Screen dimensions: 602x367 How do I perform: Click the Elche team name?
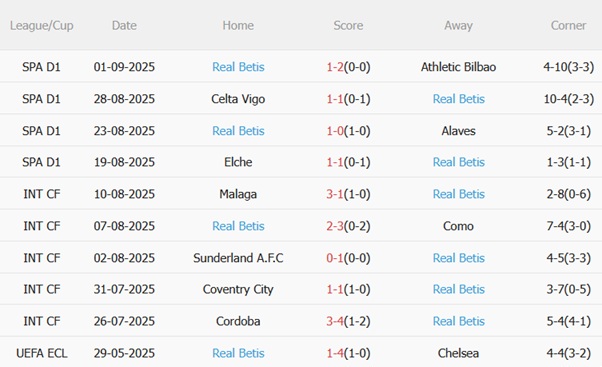pos(238,162)
